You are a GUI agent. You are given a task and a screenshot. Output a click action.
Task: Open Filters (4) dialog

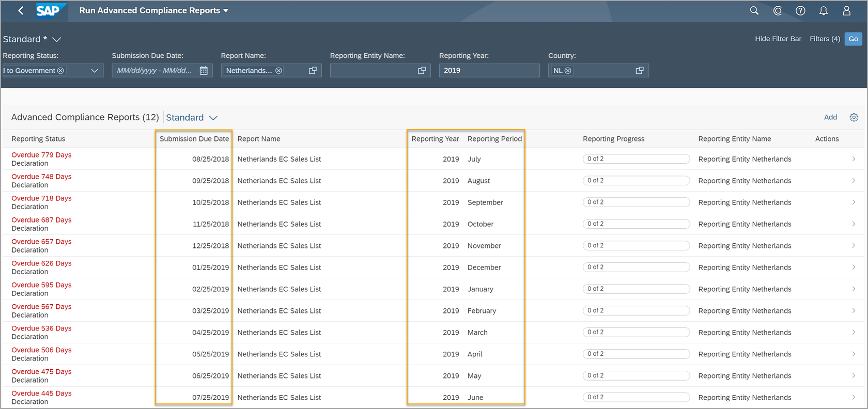point(825,39)
